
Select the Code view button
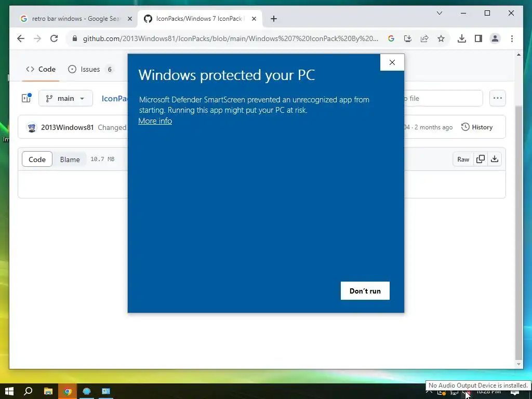[37, 159]
